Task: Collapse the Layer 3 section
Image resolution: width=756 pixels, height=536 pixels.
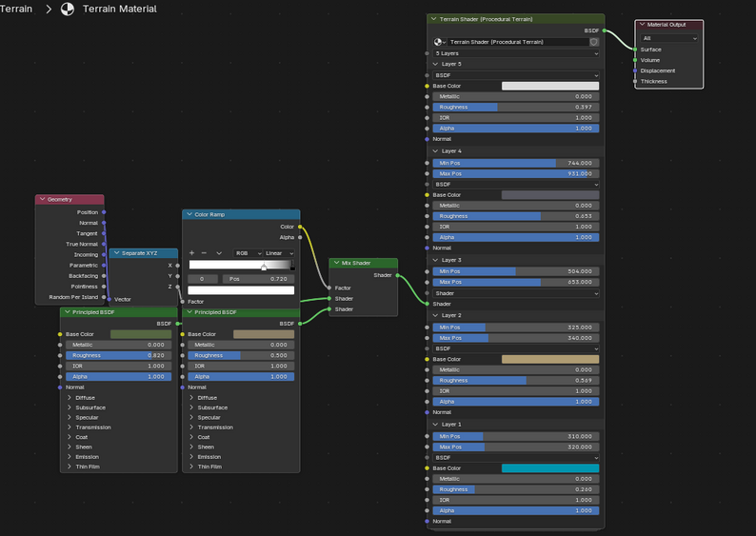Action: tap(435, 260)
